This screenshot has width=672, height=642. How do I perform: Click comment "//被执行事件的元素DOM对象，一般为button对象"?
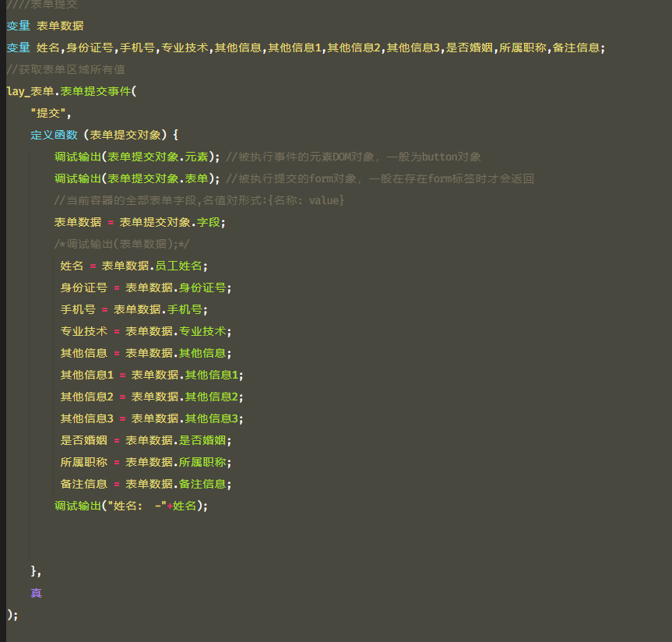point(354,157)
